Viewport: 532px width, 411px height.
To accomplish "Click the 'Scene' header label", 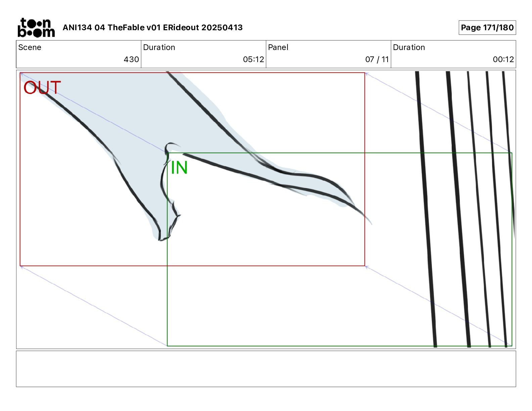I will coord(30,47).
